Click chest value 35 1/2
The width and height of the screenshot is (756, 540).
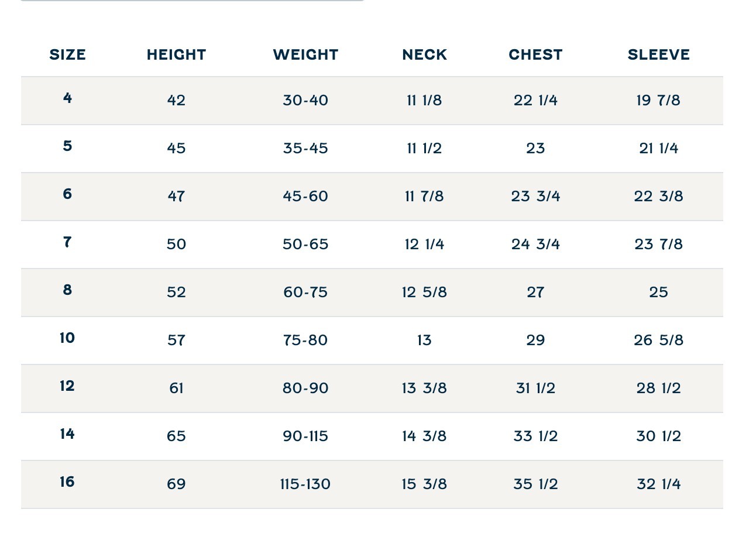tap(535, 484)
